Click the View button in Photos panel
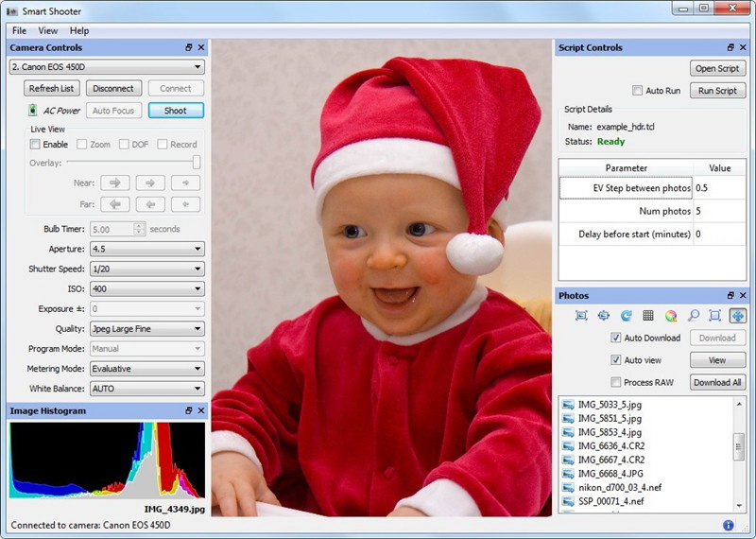The height and width of the screenshot is (539, 756). tap(717, 360)
